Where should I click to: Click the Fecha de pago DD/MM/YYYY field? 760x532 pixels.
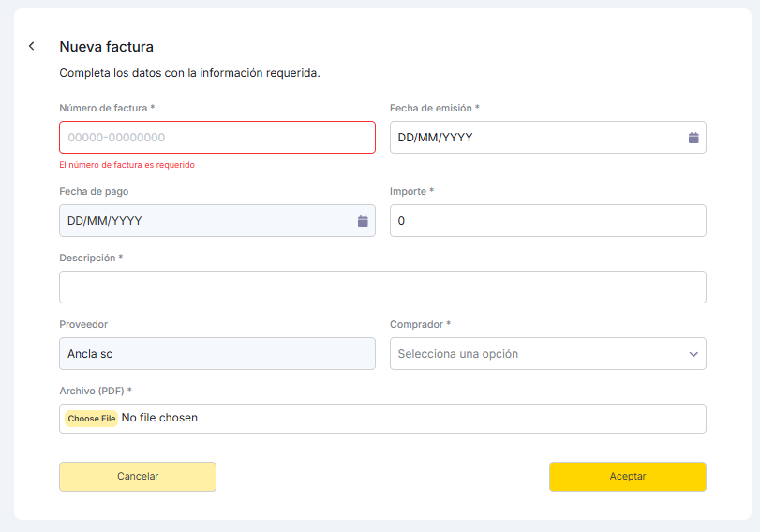click(206, 221)
